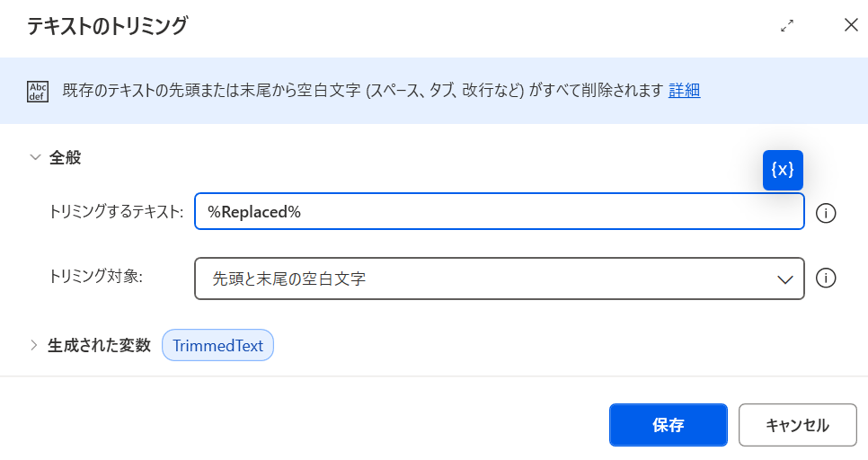Show info for トリミングするテキスト field
The image size is (868, 460).
[x=826, y=213]
